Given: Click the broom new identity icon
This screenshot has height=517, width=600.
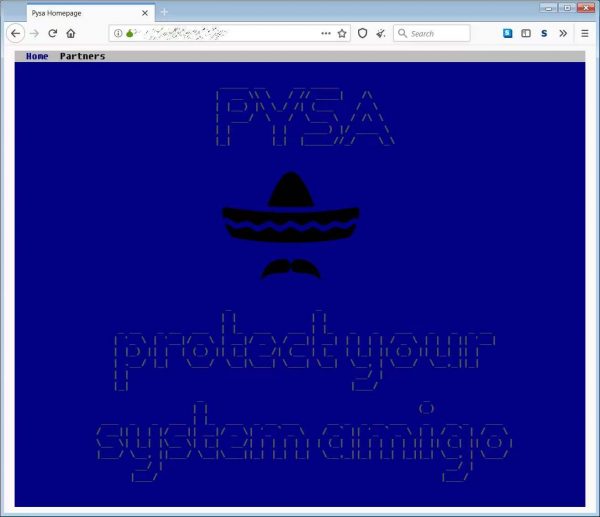Looking at the screenshot, I should pos(380,33).
